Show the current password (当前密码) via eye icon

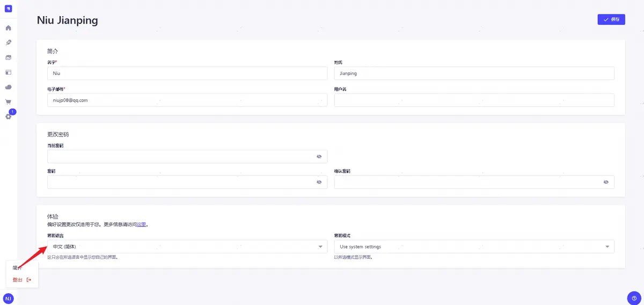[x=319, y=156]
